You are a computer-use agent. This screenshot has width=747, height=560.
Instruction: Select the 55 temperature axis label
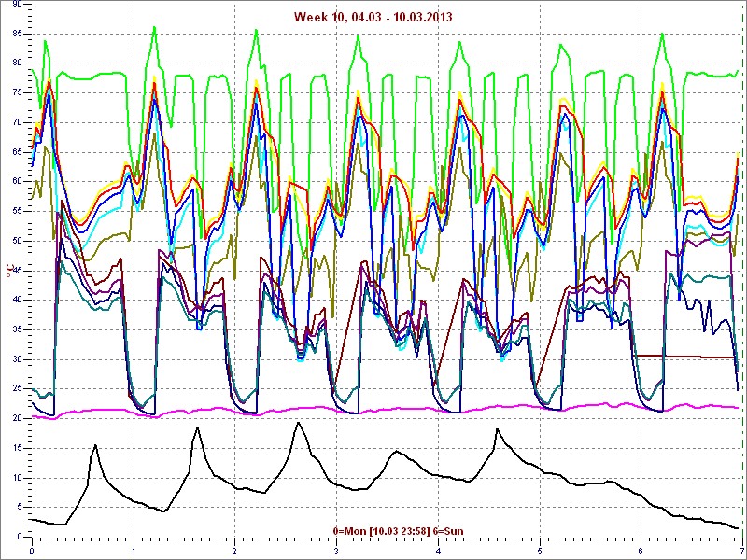click(17, 212)
